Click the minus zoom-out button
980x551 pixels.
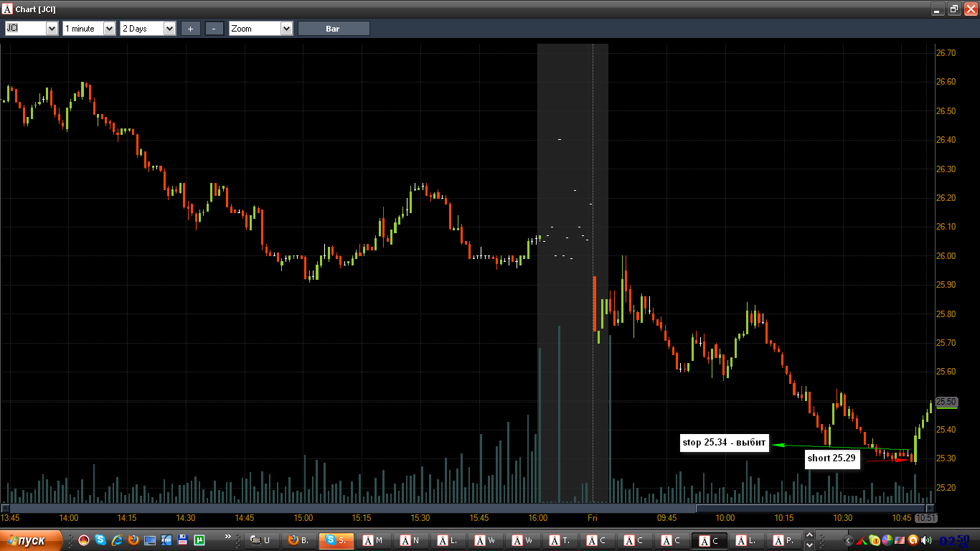(215, 29)
